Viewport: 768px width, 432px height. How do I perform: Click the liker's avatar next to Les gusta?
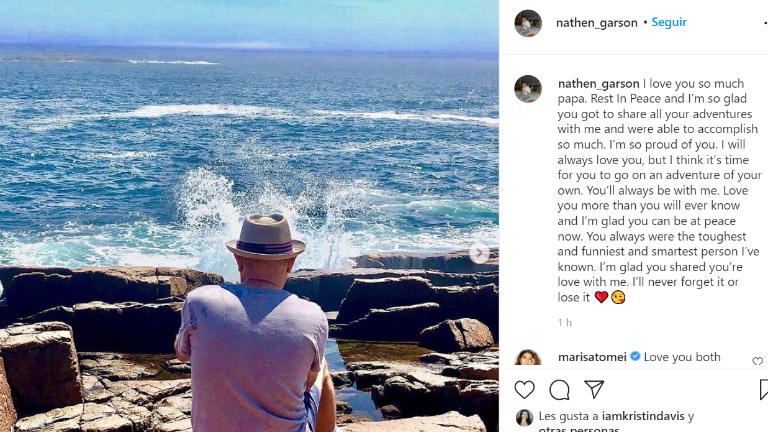pos(524,418)
